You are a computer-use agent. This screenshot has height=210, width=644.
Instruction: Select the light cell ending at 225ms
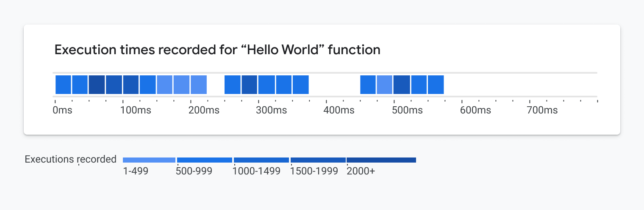[199, 85]
